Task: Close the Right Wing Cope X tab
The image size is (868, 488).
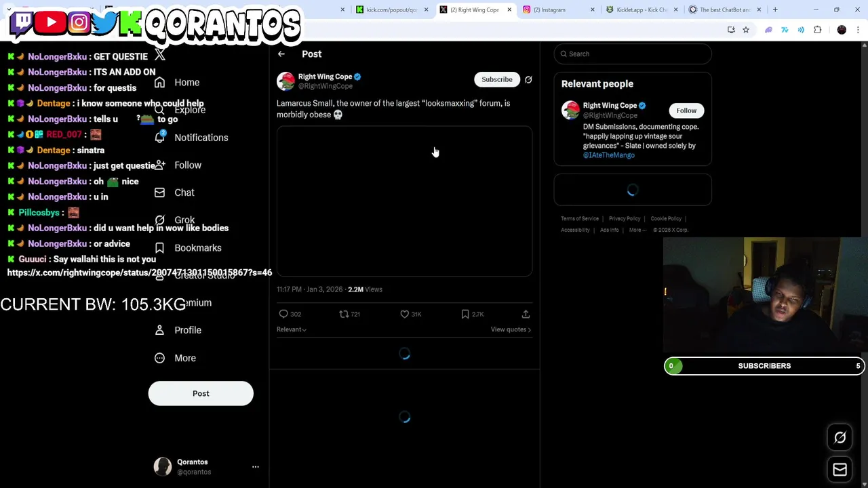Action: pyautogui.click(x=509, y=9)
